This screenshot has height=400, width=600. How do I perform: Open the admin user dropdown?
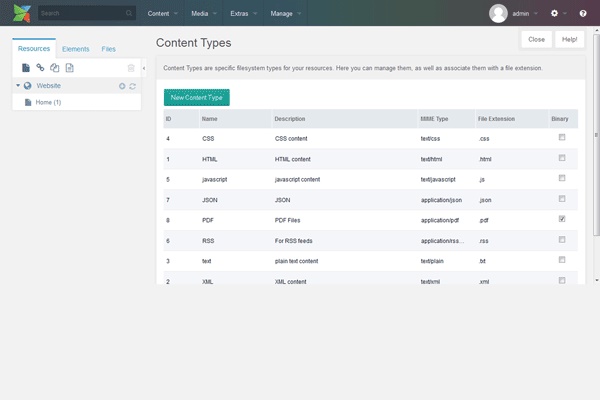525,13
